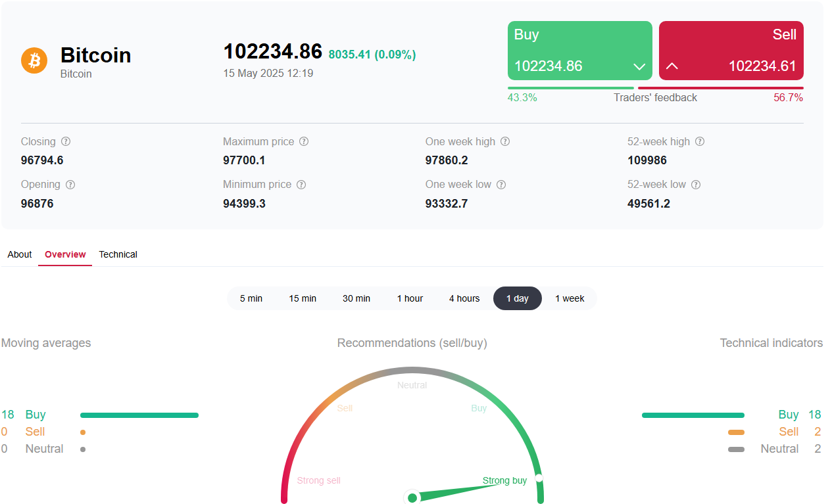Click the Strong buy gauge label

[x=505, y=480]
